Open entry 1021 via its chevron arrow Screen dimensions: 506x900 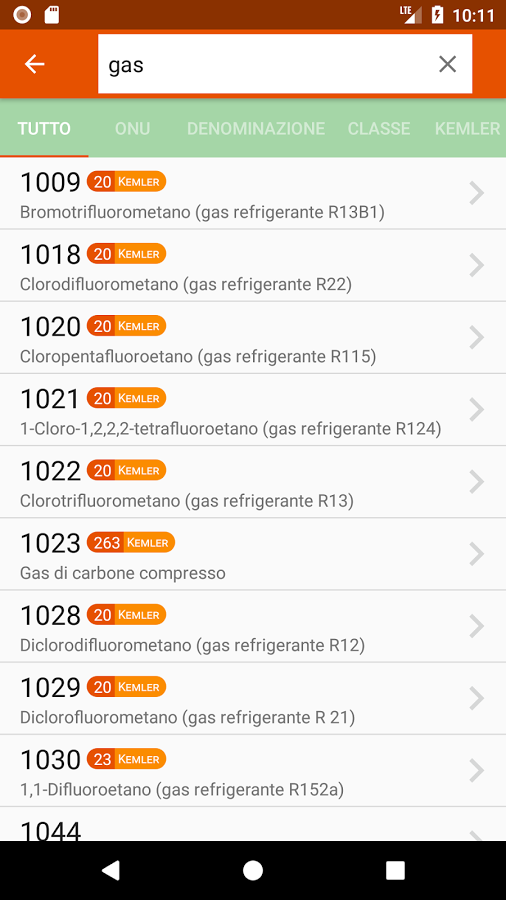[476, 410]
